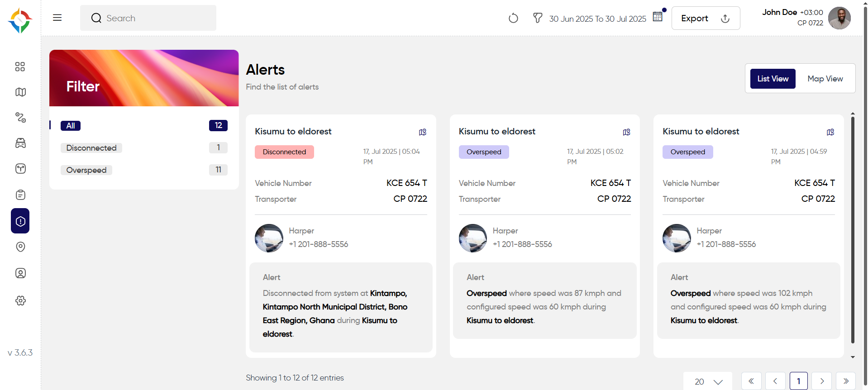Select the All filter
Viewport: 868px width, 390px height.
pos(71,126)
